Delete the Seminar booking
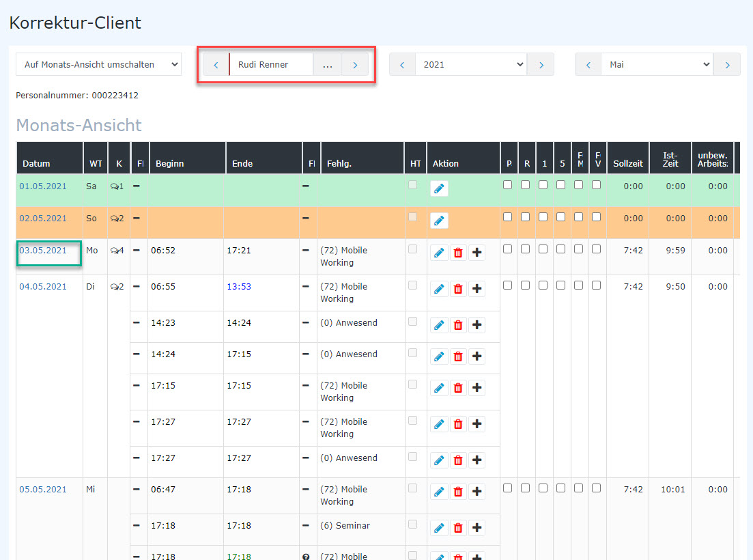 [x=458, y=528]
